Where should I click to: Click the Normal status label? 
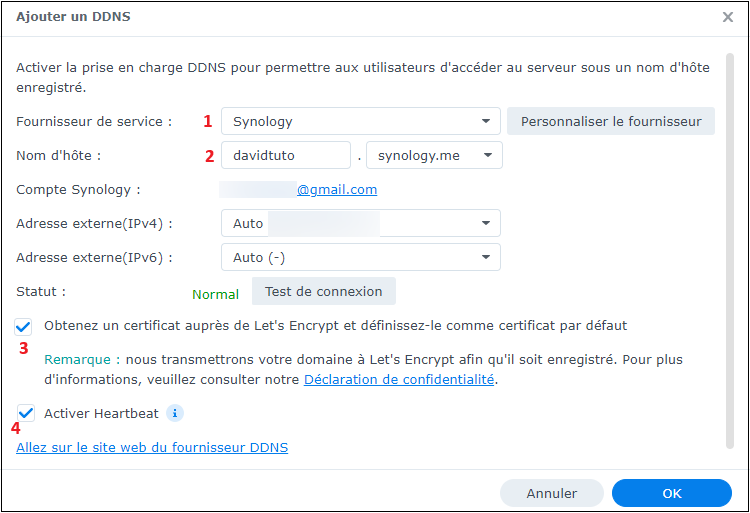[215, 295]
